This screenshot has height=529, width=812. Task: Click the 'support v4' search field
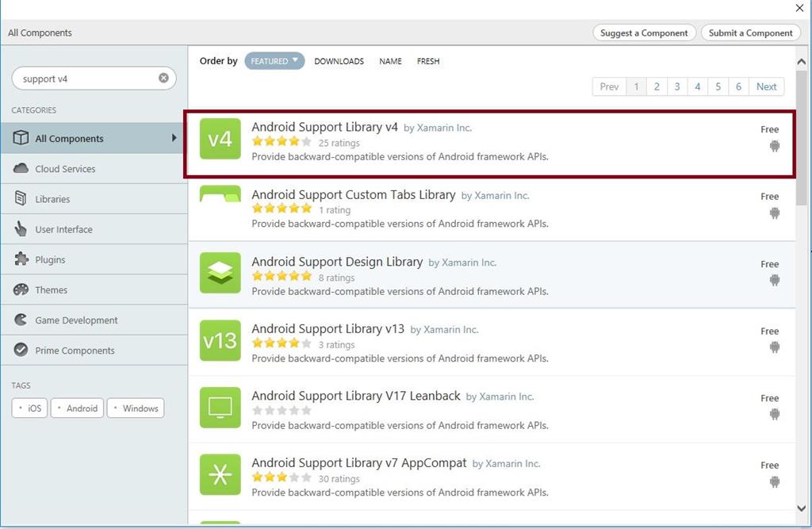tap(94, 79)
